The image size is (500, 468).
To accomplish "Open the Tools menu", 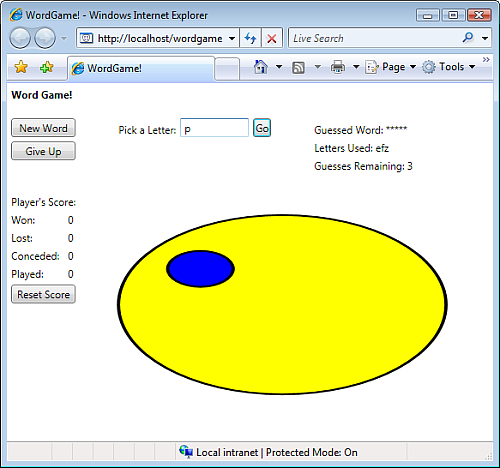I will [x=449, y=67].
